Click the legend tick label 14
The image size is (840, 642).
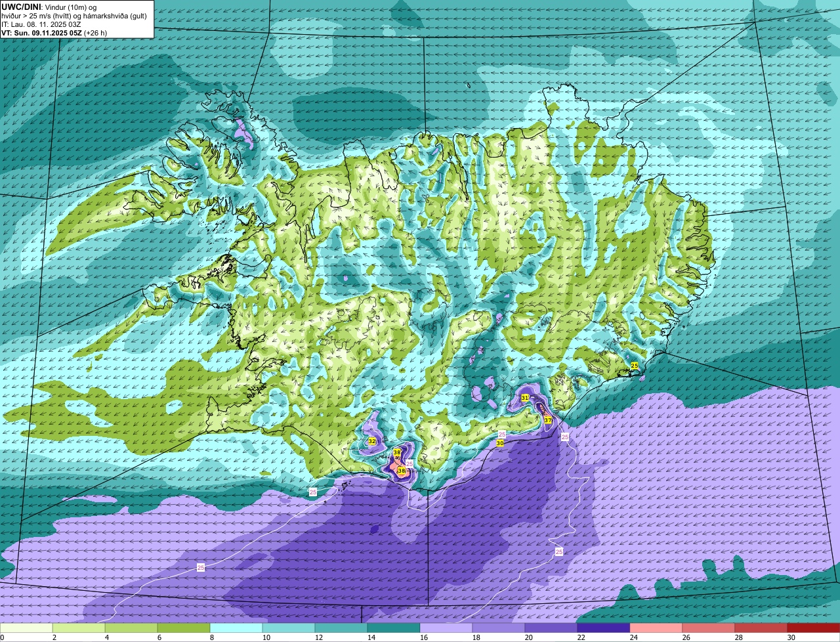coord(371,637)
